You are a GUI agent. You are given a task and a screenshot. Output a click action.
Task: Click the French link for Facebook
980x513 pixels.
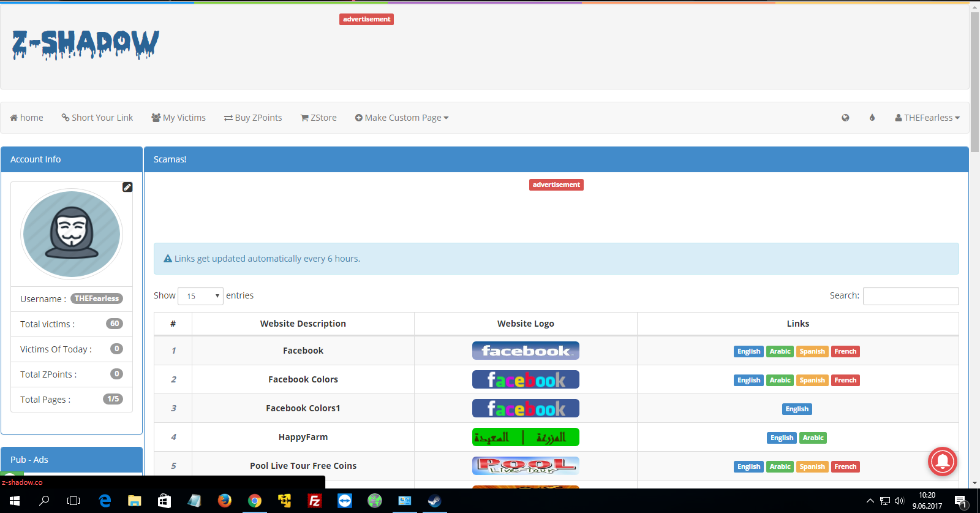coord(845,351)
